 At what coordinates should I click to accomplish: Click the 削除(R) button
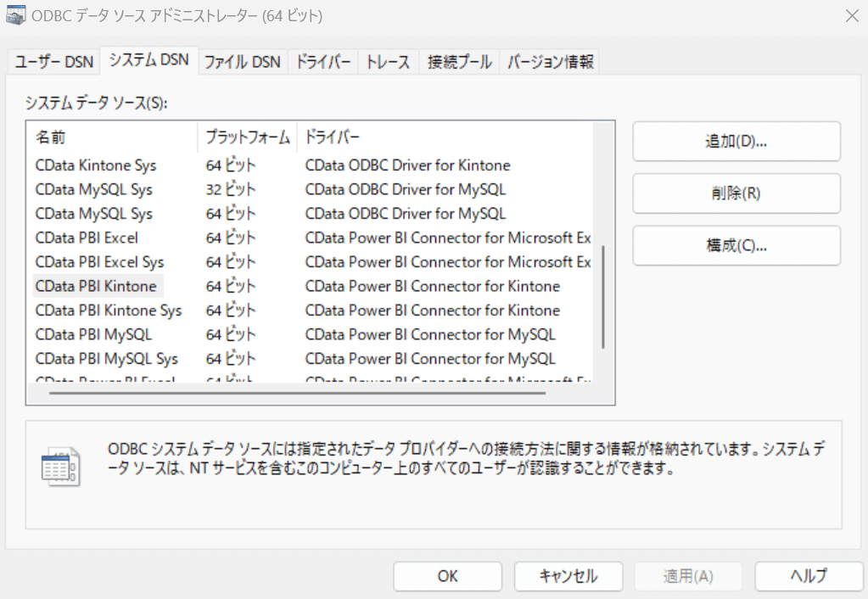[736, 193]
